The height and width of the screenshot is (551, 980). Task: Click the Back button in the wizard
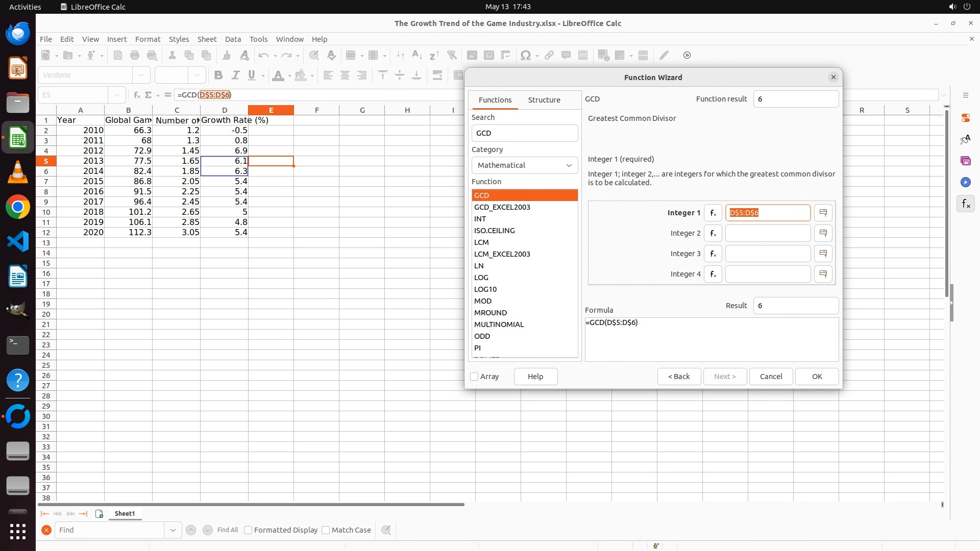coord(679,377)
